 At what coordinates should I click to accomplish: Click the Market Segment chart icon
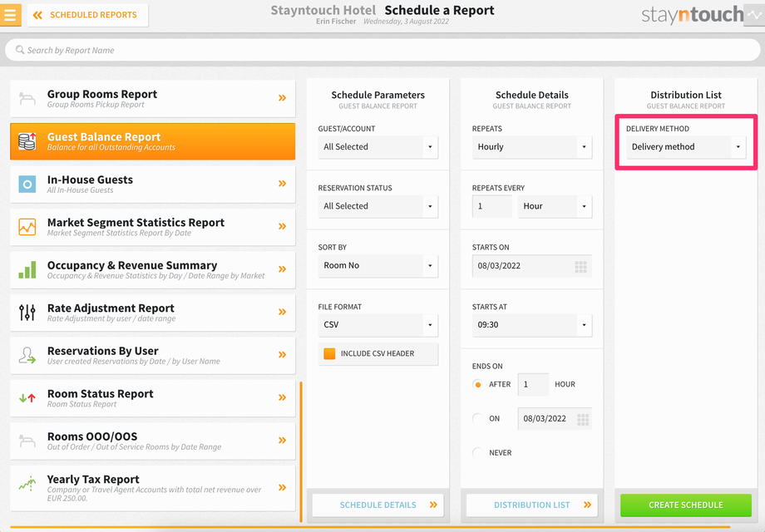pos(27,227)
